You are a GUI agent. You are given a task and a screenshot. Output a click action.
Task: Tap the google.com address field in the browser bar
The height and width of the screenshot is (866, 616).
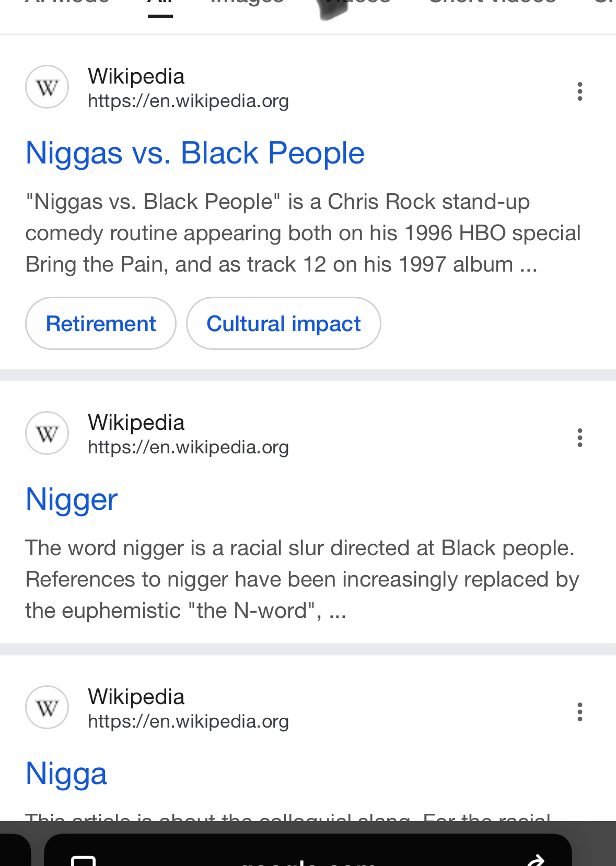coord(308,860)
